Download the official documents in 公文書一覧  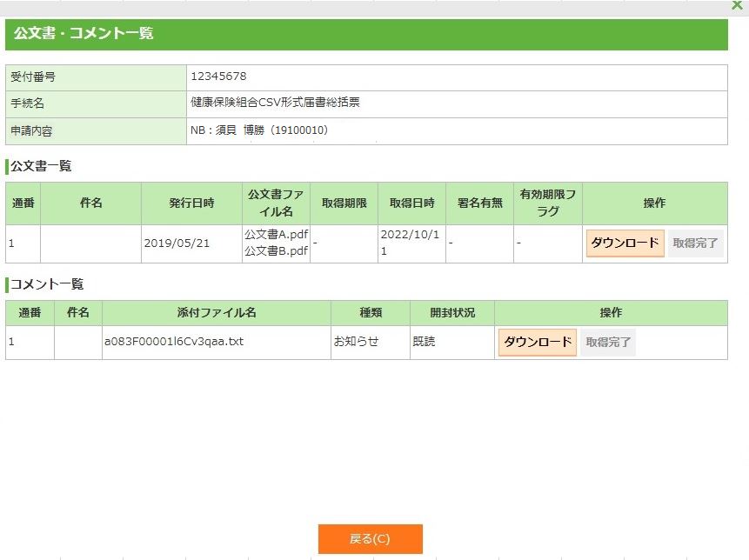(x=625, y=243)
